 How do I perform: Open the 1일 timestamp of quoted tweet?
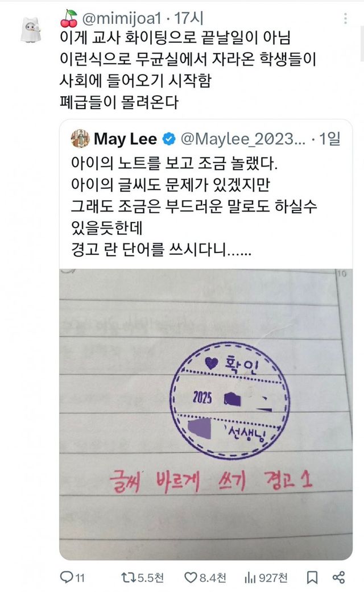pyautogui.click(x=330, y=139)
